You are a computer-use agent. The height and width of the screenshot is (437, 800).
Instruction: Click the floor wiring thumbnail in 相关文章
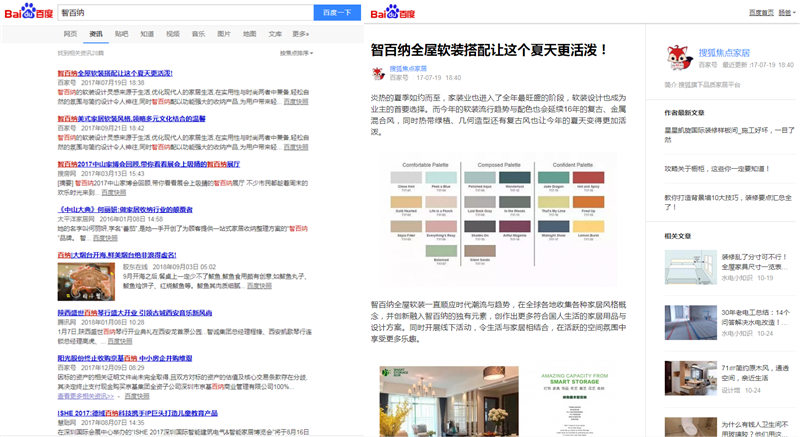pyautogui.click(x=690, y=322)
